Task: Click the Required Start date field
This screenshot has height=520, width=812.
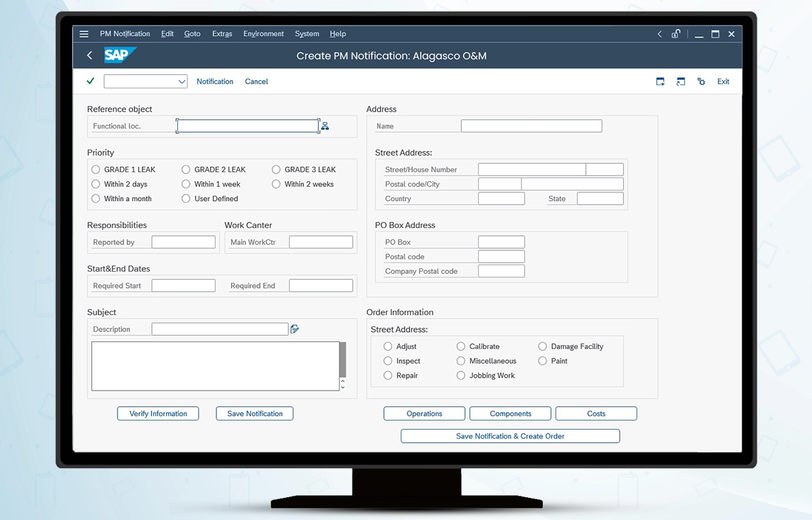Action: click(183, 285)
